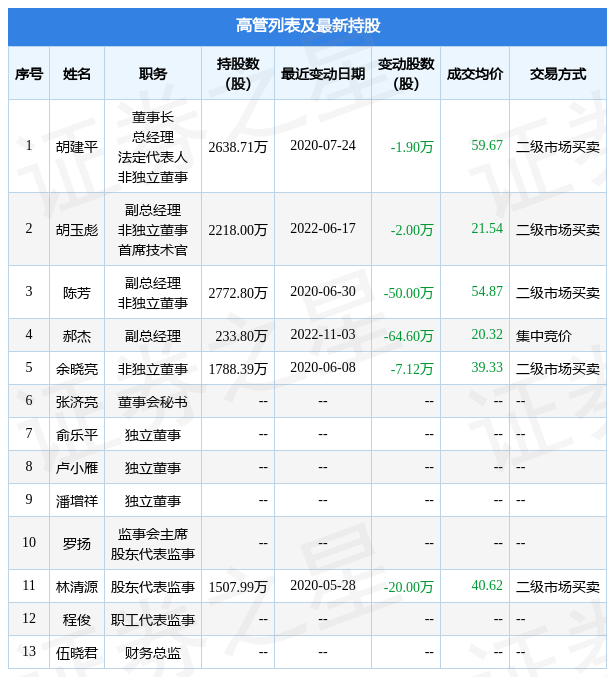
Task: Click the 序号 column header
Action: 29,74
